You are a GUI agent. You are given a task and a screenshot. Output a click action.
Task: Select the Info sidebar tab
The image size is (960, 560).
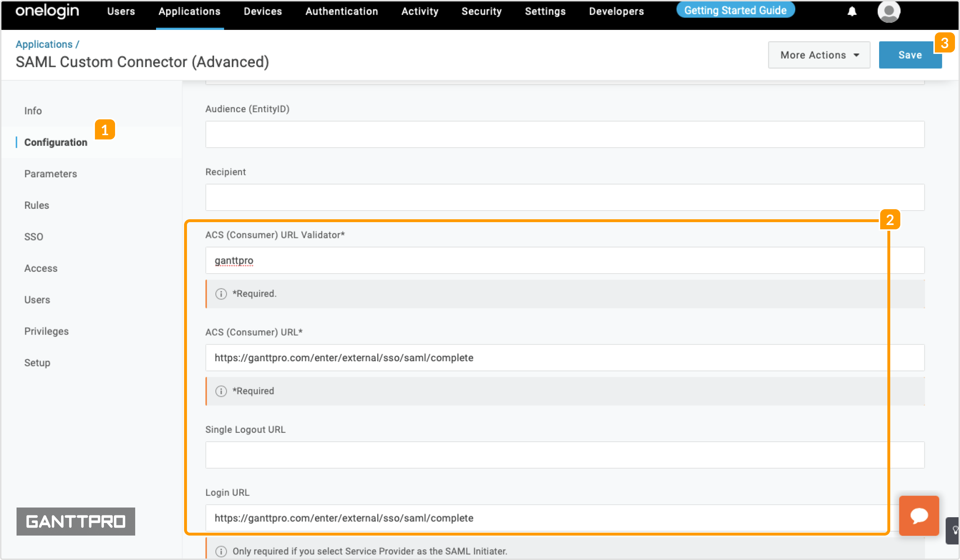pos(33,111)
